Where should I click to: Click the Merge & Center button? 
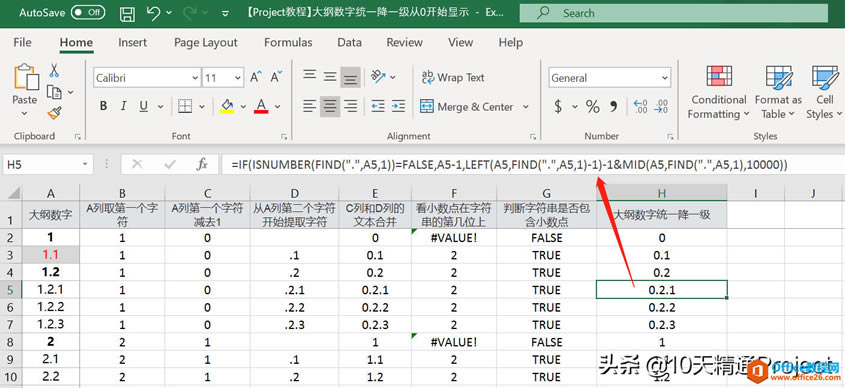pos(467,107)
